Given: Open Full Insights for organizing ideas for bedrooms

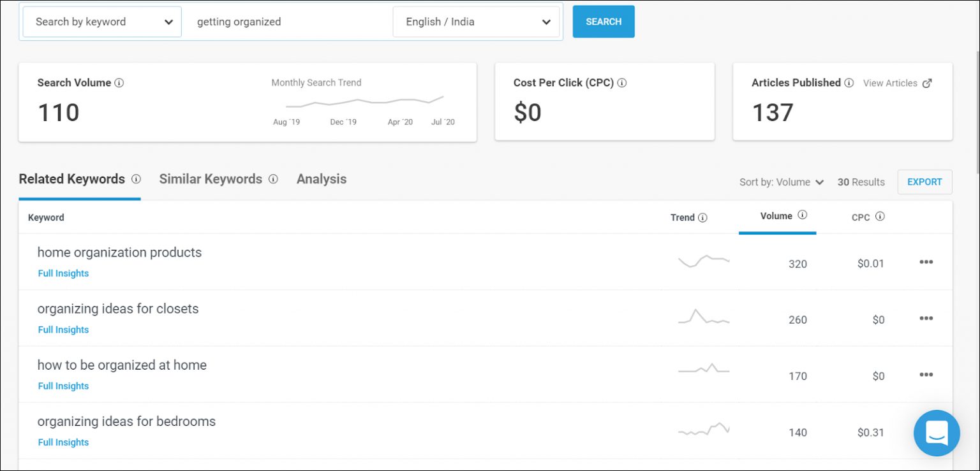Looking at the screenshot, I should (x=63, y=442).
